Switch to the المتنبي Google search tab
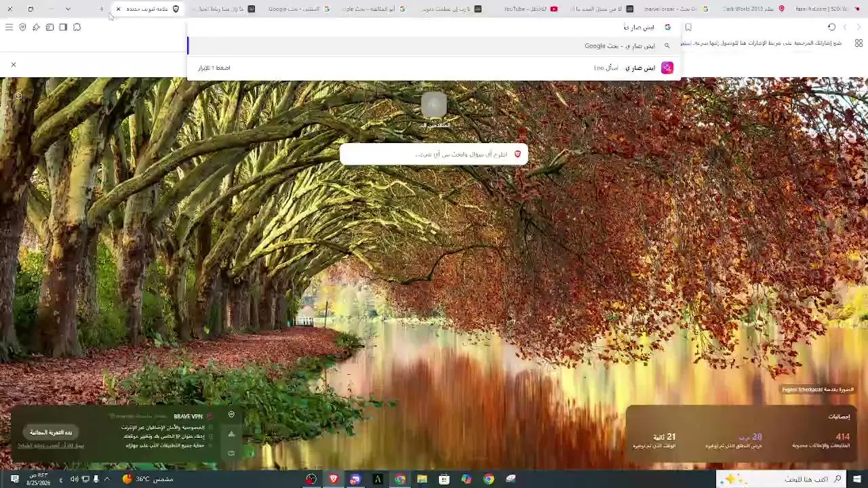 [x=298, y=9]
